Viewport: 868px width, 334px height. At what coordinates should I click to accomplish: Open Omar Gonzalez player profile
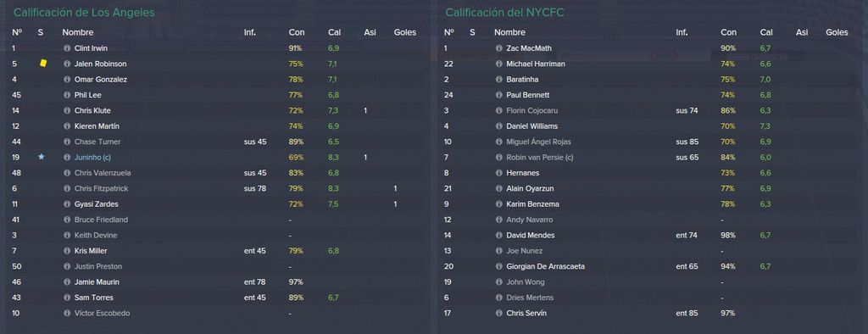click(101, 80)
